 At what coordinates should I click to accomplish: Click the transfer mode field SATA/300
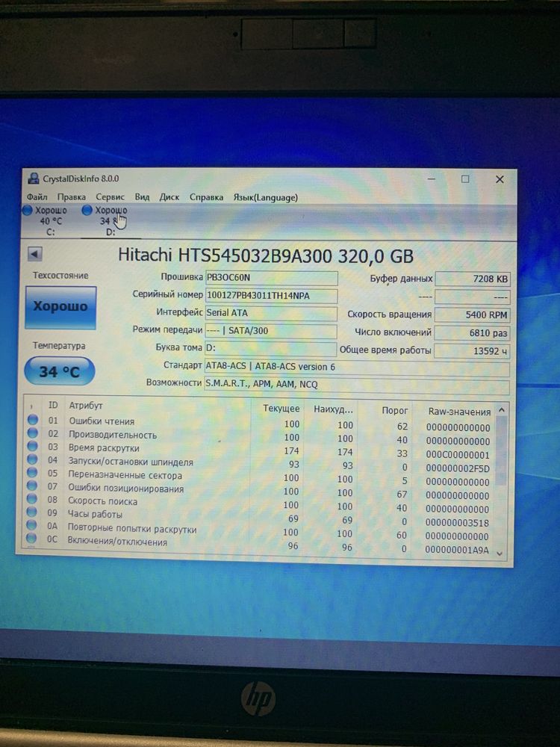point(271,331)
